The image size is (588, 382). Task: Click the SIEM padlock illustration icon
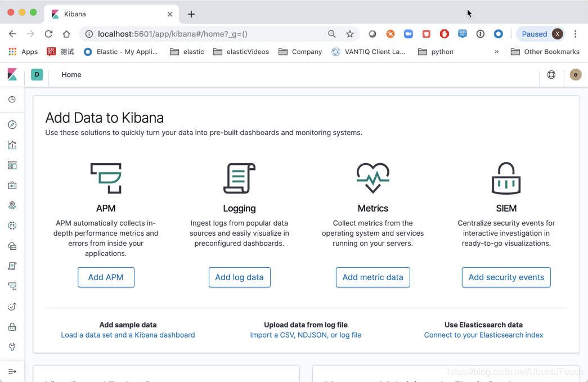point(506,178)
